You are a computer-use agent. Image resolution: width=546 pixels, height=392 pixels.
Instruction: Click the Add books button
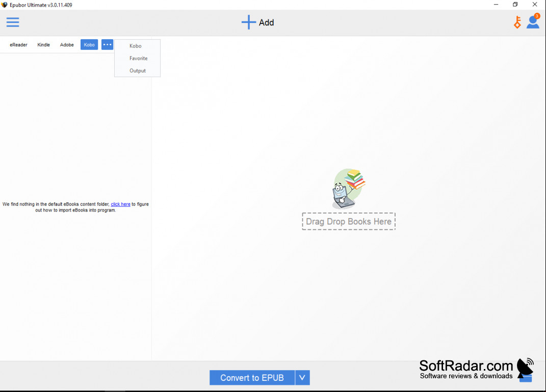click(257, 22)
